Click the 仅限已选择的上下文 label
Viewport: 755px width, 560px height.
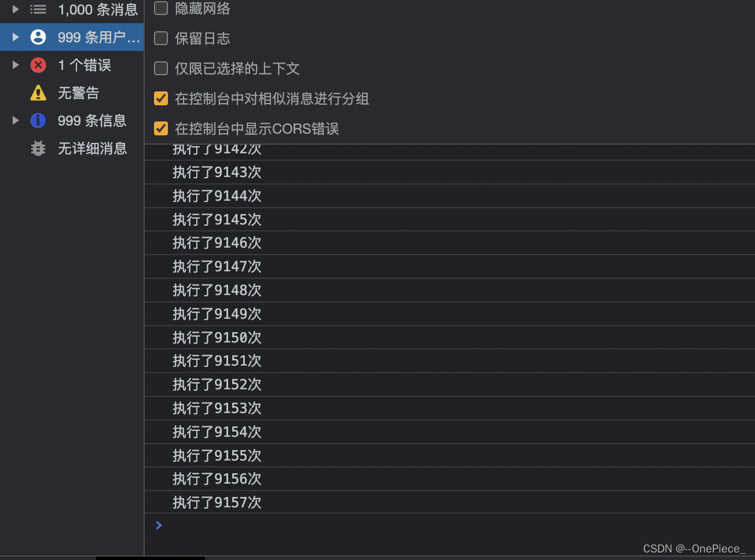click(x=237, y=68)
